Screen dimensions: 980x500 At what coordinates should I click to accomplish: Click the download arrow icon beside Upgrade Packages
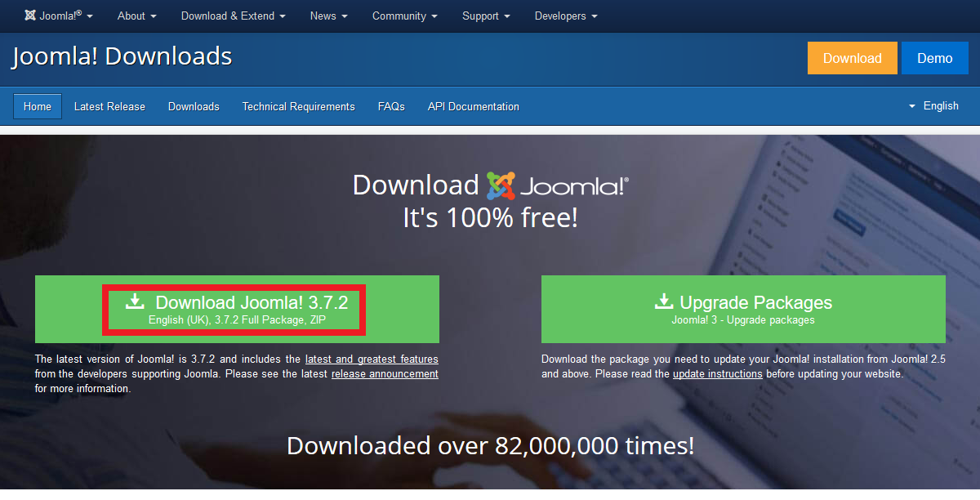click(664, 301)
